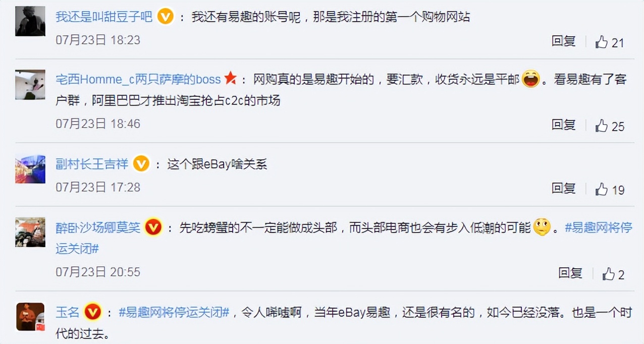Click the V badge beside 副村长王吉祥
Image resolution: width=644 pixels, height=344 pixels.
[x=141, y=163]
